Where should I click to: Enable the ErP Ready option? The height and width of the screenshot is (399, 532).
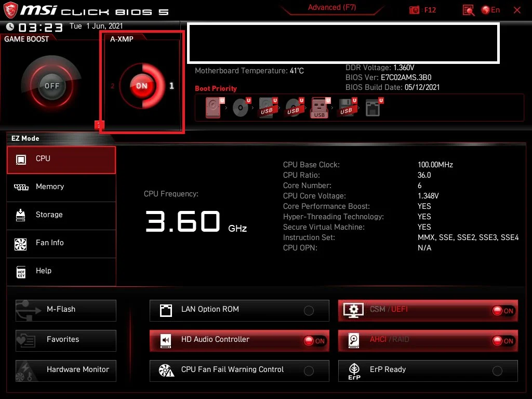point(497,371)
